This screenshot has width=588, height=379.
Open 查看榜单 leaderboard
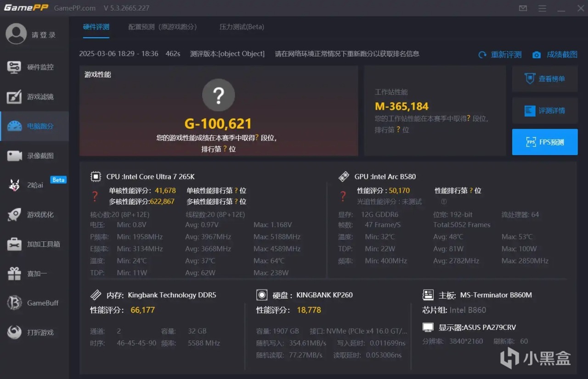[x=545, y=79]
